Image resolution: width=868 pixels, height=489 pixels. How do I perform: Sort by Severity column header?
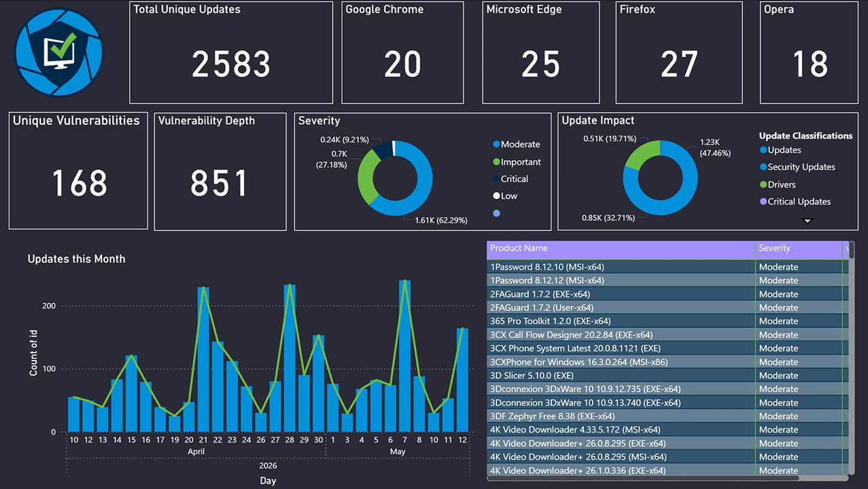[799, 249]
